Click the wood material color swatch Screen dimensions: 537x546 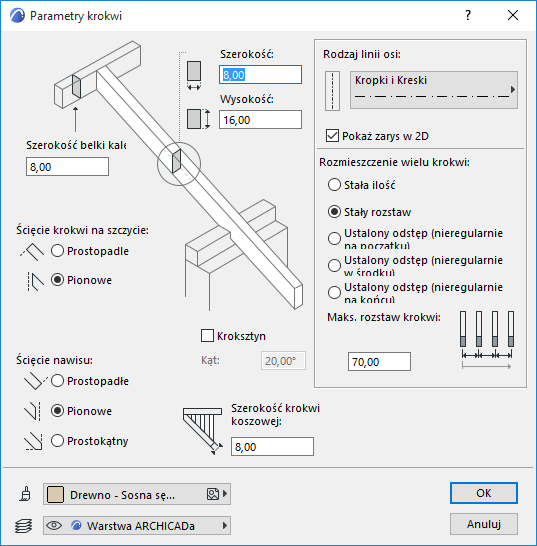[x=55, y=494]
